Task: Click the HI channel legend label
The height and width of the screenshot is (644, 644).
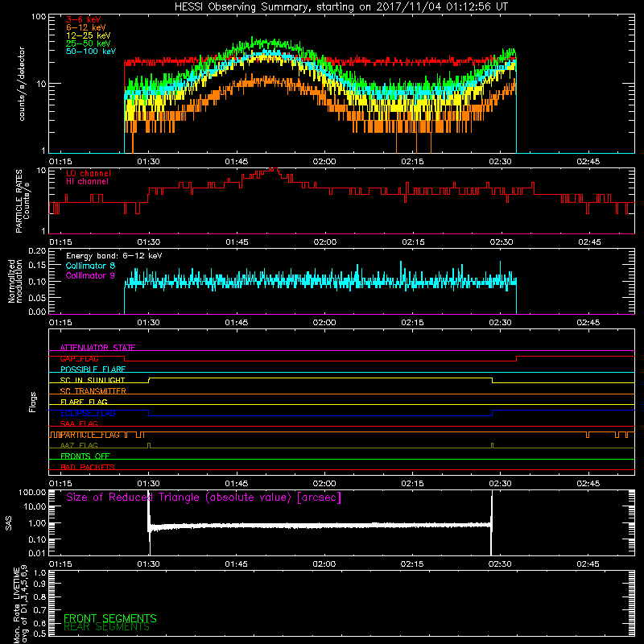Action: click(x=87, y=182)
